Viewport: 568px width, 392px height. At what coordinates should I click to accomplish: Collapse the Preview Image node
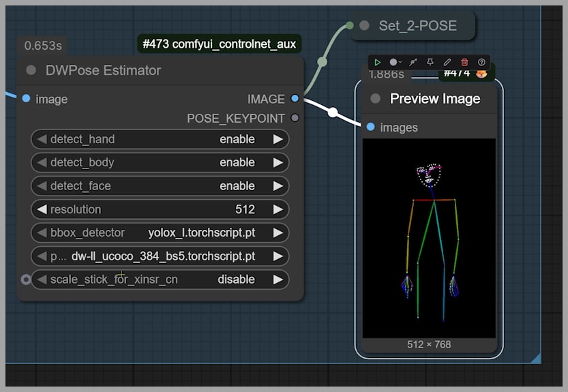(x=375, y=99)
